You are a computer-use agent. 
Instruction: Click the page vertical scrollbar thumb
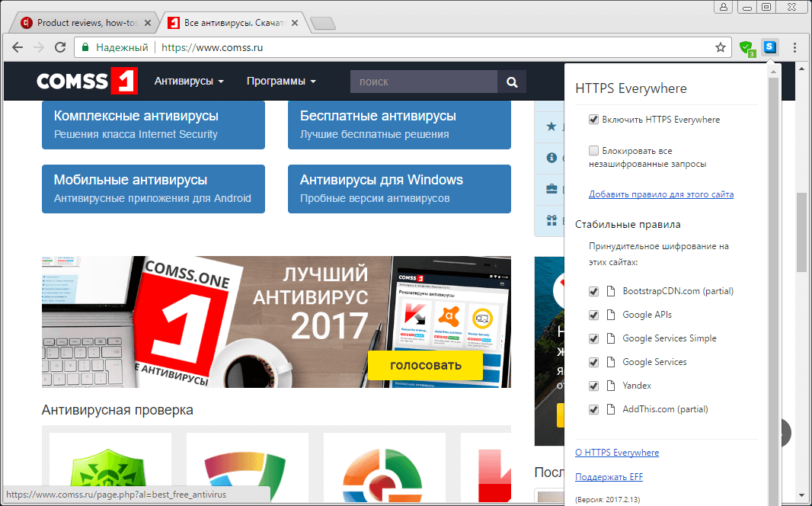tap(801, 233)
